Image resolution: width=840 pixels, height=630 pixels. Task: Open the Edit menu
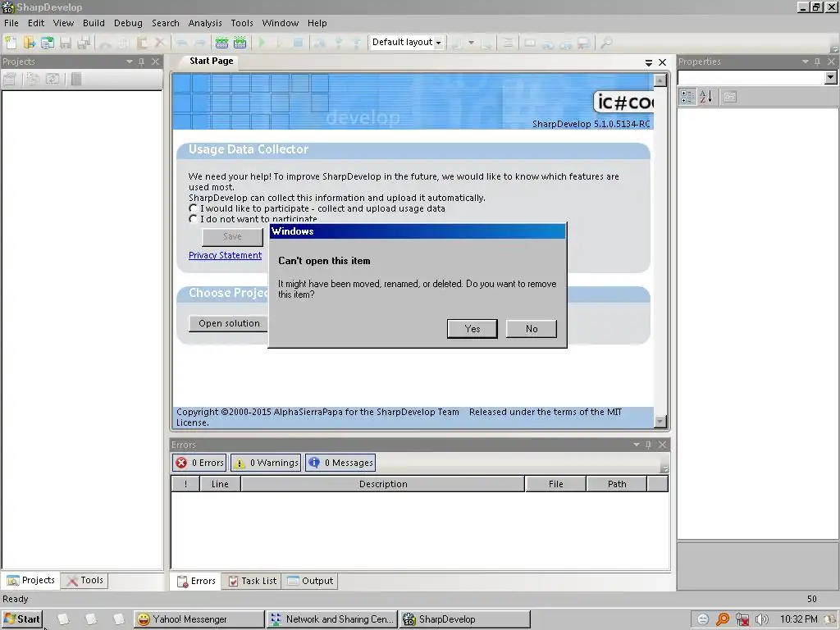point(36,23)
